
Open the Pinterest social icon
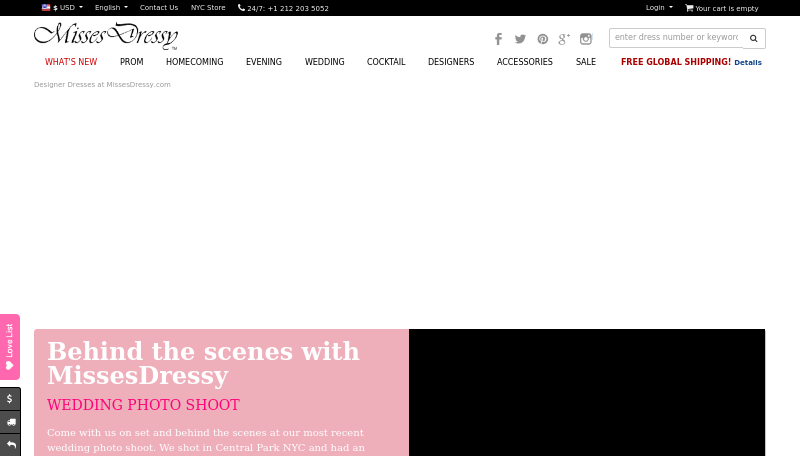tap(542, 39)
